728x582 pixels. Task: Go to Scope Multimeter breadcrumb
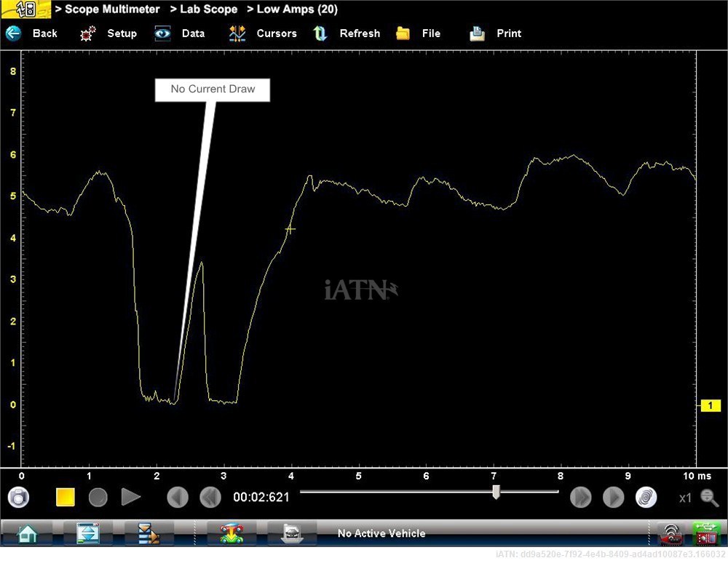pyautogui.click(x=112, y=9)
